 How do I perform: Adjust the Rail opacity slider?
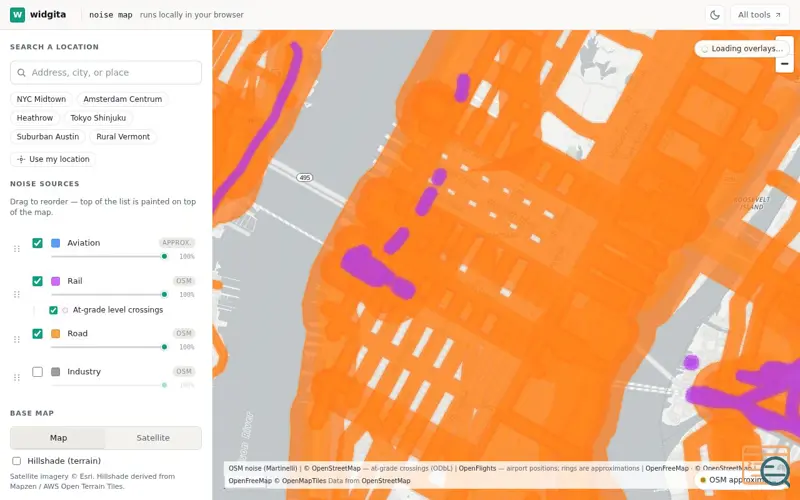coord(109,294)
